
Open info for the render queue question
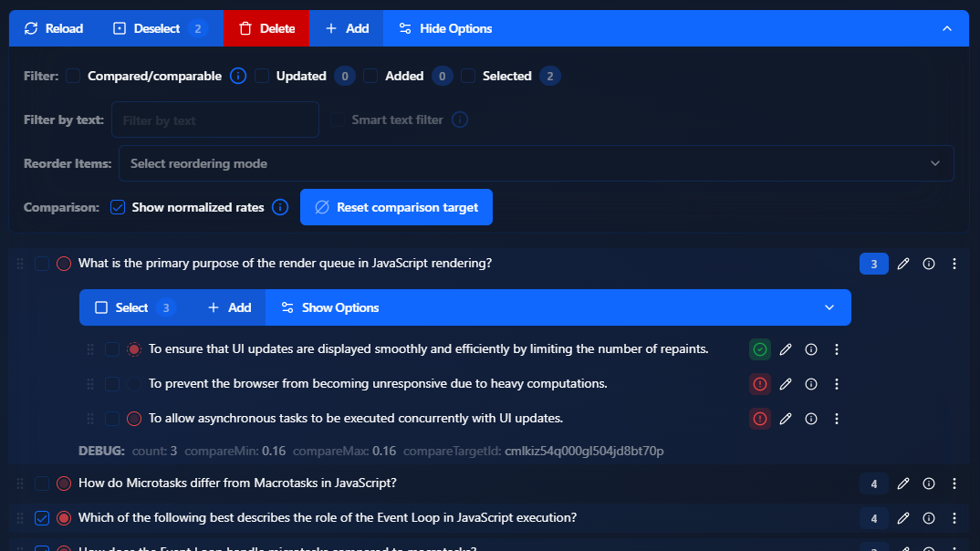(929, 264)
